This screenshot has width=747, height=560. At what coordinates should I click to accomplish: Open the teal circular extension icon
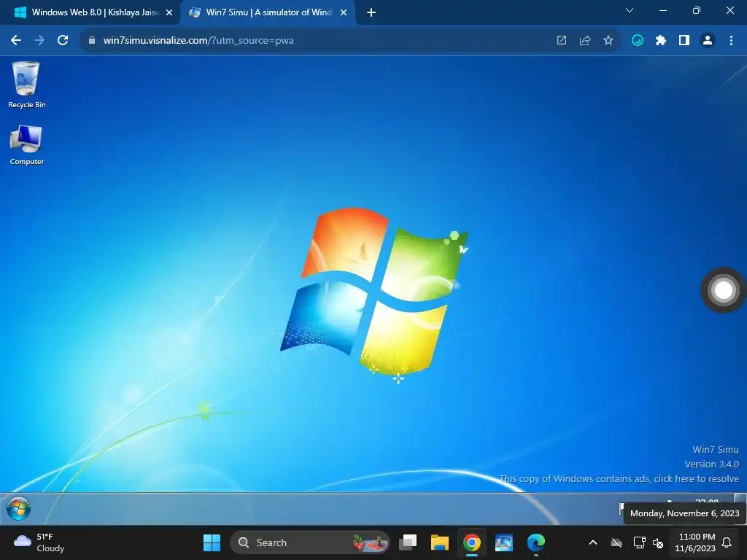point(638,41)
